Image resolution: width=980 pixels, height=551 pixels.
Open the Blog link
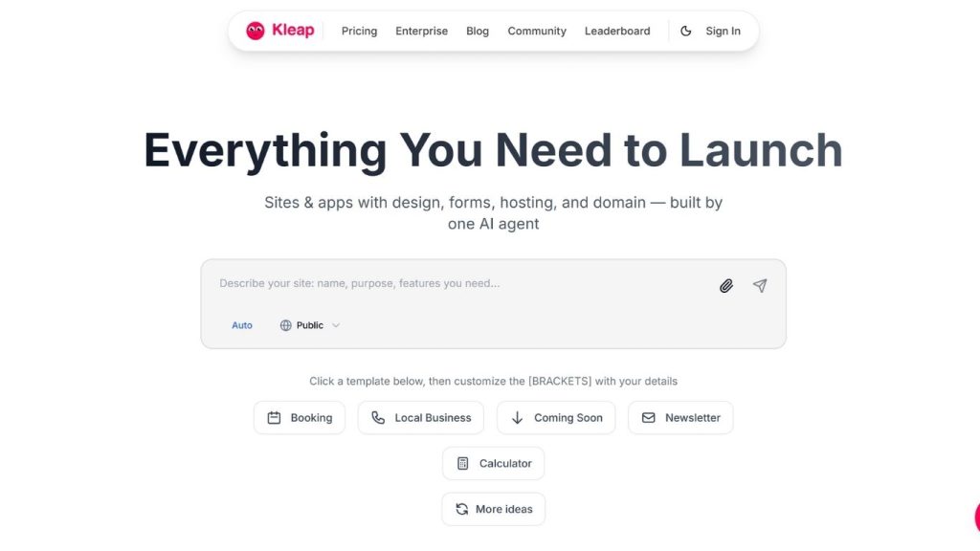477,31
